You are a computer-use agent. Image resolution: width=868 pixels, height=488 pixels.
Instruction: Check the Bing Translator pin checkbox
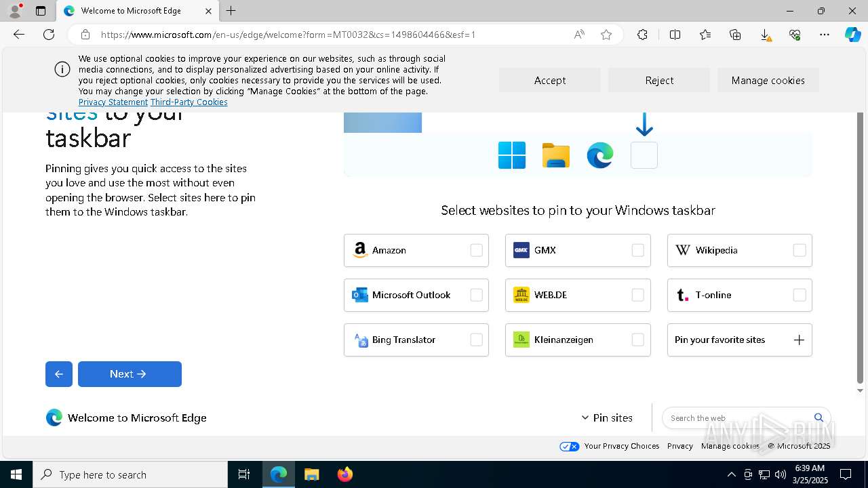tap(476, 340)
